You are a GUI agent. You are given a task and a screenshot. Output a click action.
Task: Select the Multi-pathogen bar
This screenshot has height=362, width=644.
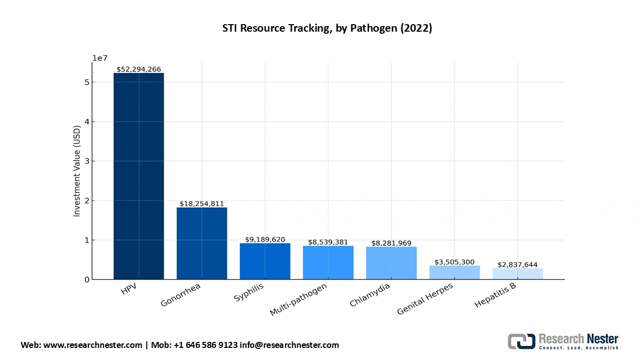pos(328,262)
